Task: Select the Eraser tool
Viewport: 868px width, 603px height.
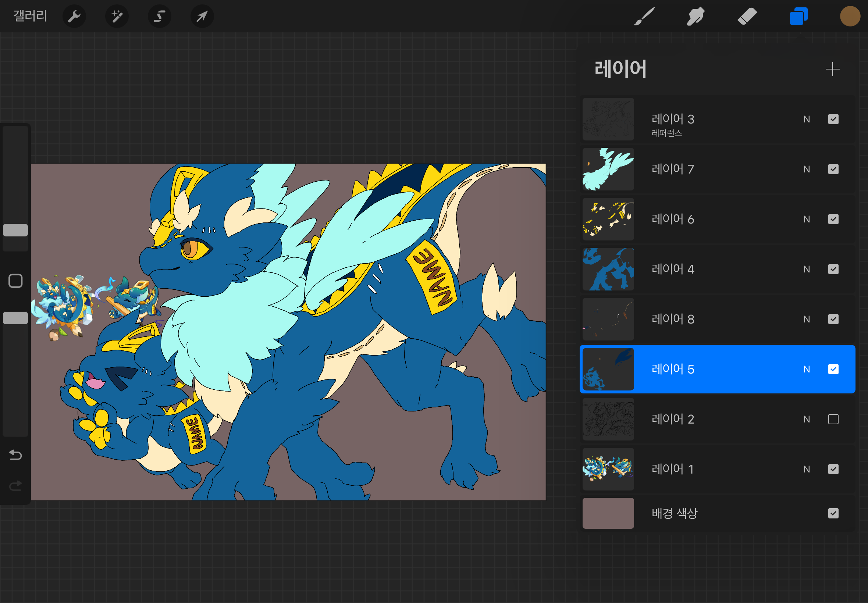Action: pos(747,16)
